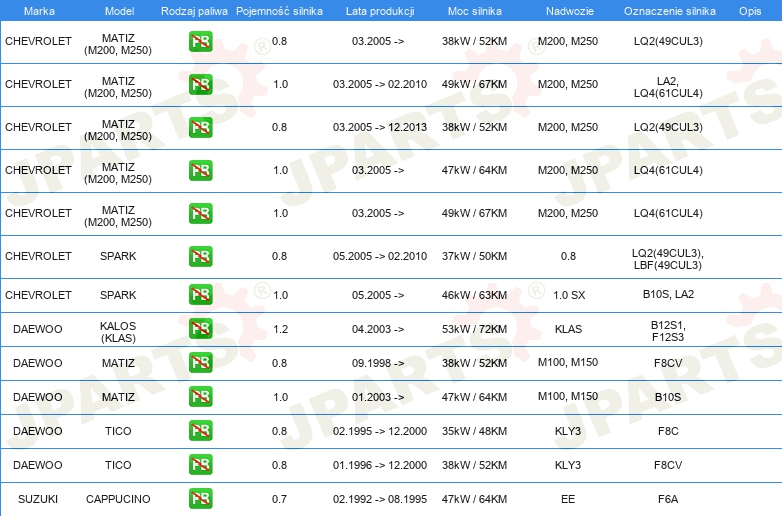This screenshot has height=516, width=782.
Task: Select the F6A engine code cell
Action: point(667,499)
